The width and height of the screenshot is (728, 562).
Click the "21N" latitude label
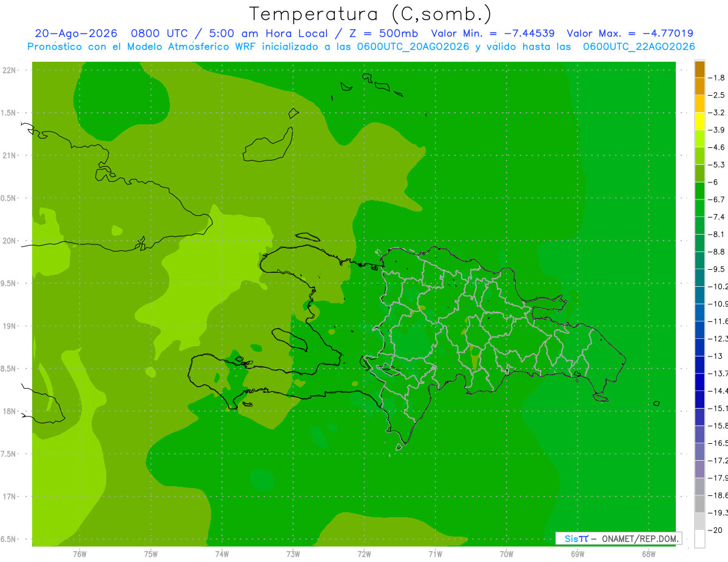(8, 155)
